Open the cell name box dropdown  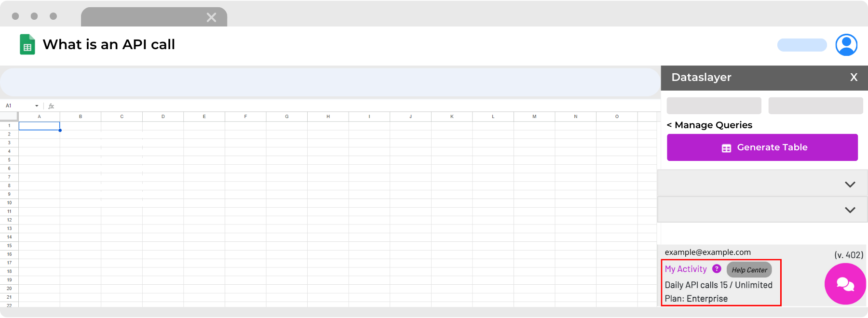pyautogui.click(x=37, y=106)
